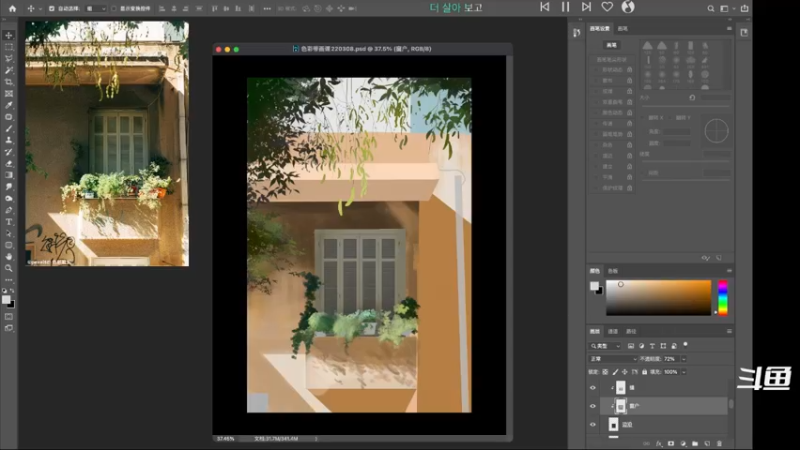The height and width of the screenshot is (450, 800).
Task: Select the Horizontal Type tool
Action: (9, 222)
